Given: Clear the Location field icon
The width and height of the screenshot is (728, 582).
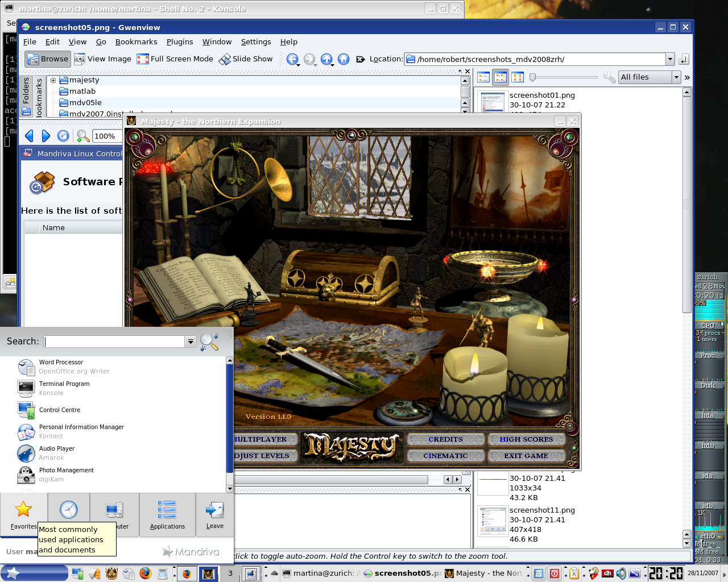Looking at the screenshot, I should tap(360, 59).
